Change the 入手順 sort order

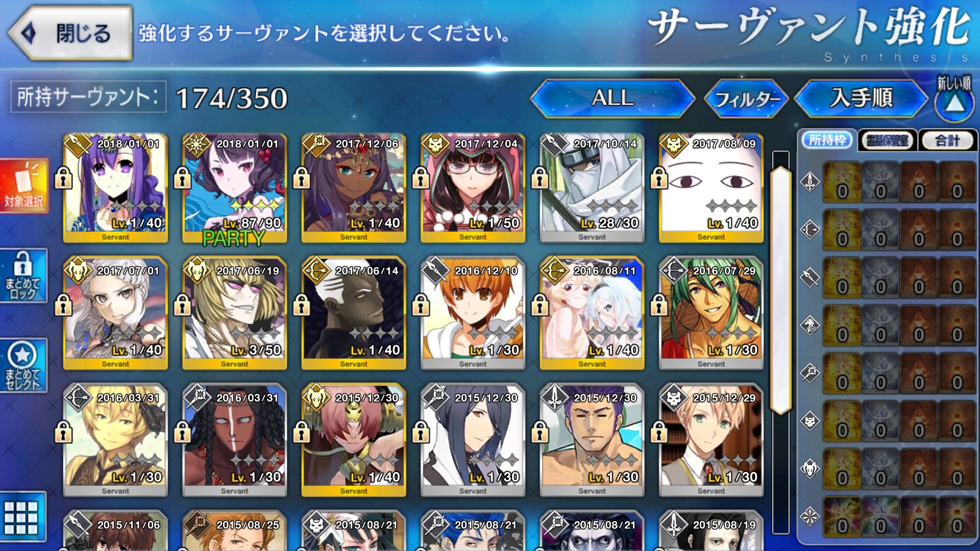(x=862, y=98)
